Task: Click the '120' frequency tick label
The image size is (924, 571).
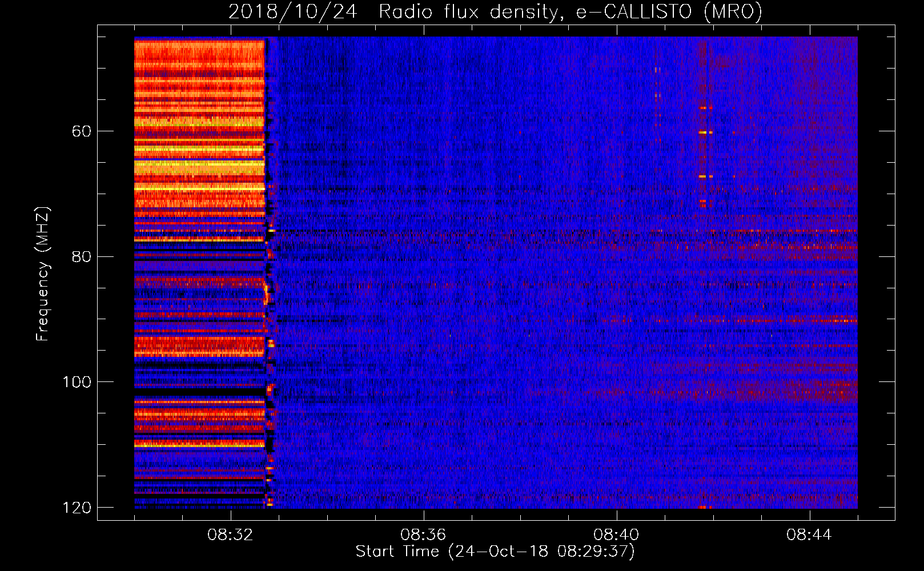Action: 77,508
